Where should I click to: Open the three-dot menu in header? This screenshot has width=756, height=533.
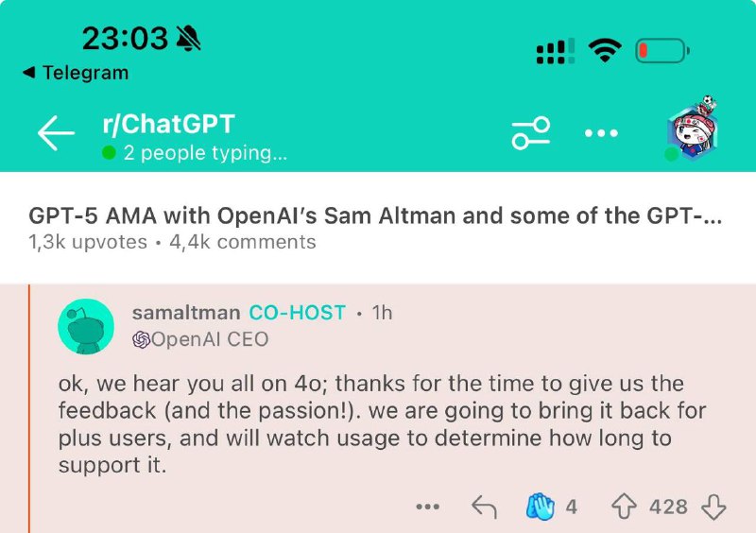click(x=601, y=133)
